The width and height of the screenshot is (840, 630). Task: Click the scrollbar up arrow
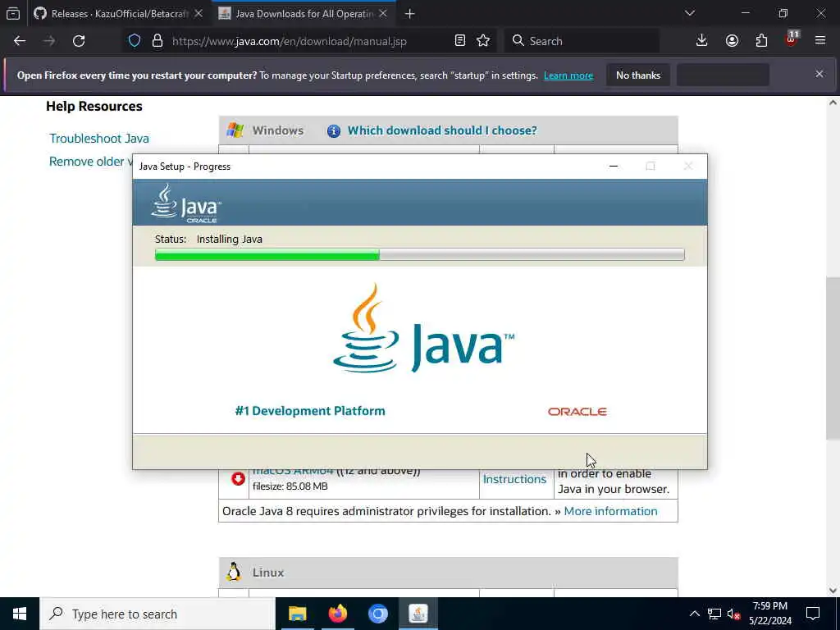click(x=833, y=103)
